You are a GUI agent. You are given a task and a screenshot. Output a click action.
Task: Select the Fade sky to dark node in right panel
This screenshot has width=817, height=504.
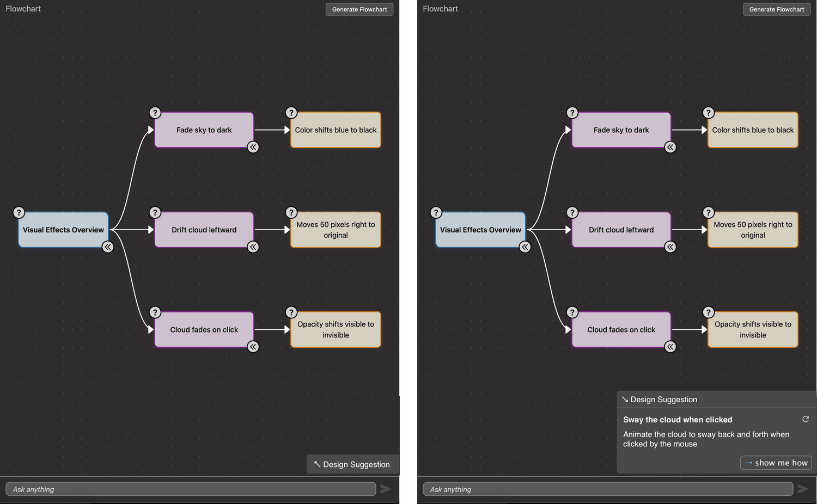click(621, 130)
